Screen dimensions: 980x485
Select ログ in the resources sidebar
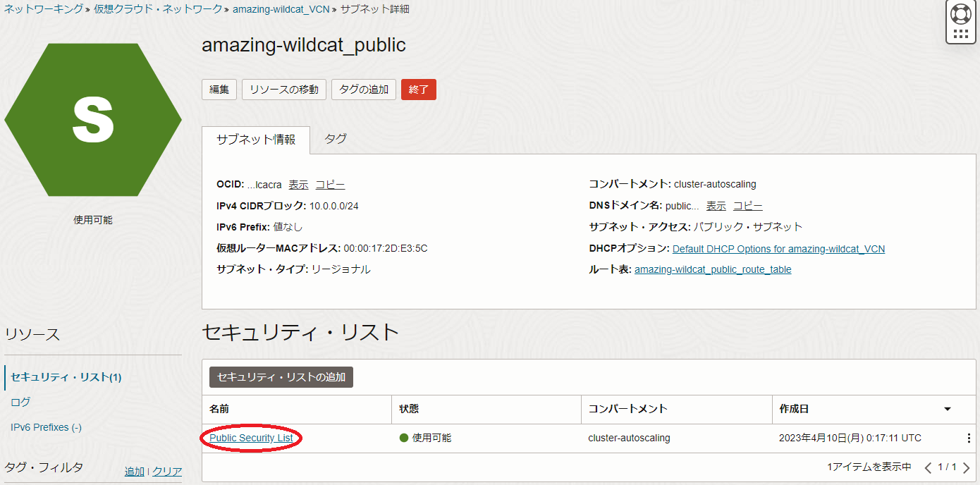point(20,402)
